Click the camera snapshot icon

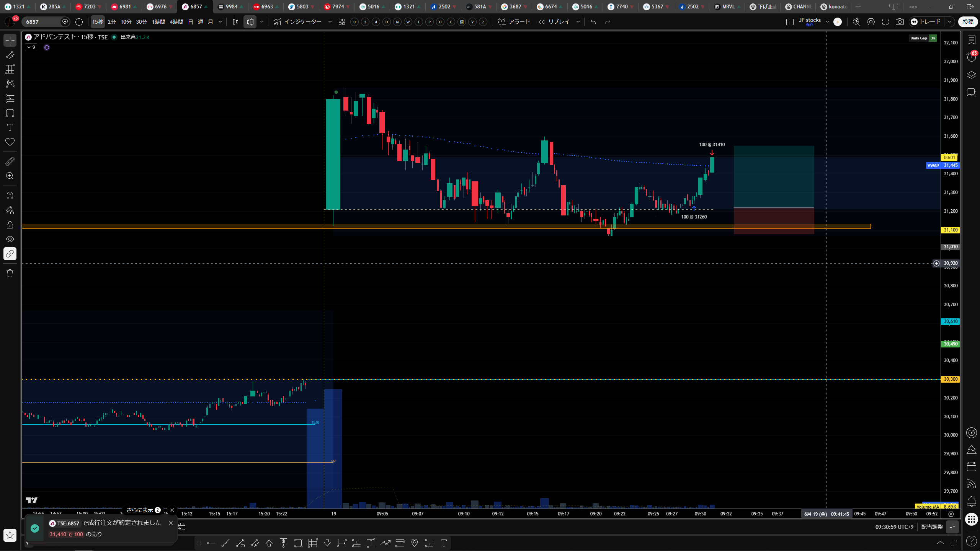coord(900,22)
